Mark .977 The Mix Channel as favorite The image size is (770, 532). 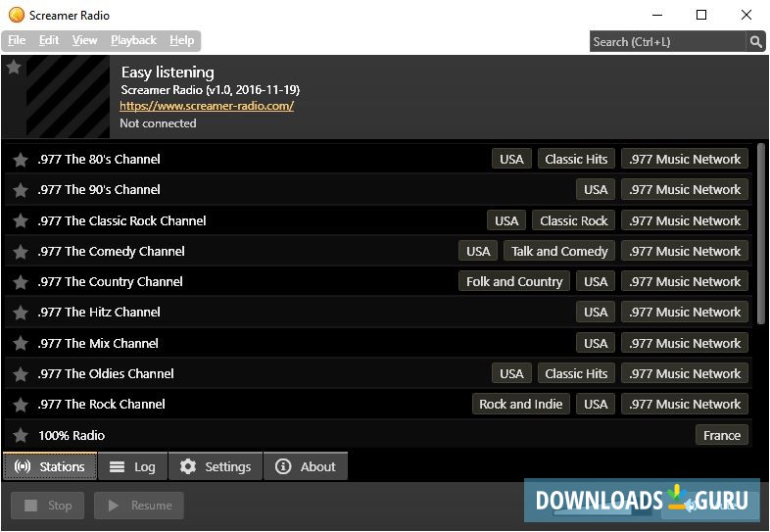[21, 343]
